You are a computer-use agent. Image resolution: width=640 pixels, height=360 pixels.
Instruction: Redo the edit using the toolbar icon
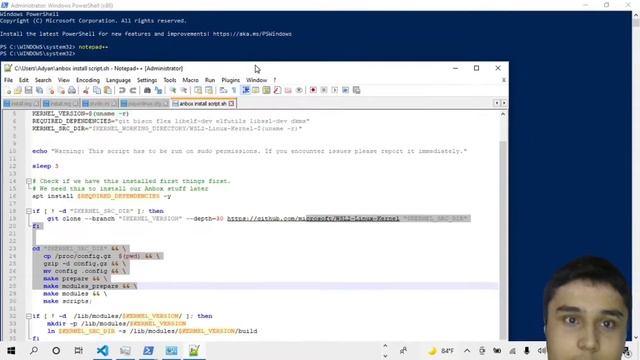click(133, 90)
